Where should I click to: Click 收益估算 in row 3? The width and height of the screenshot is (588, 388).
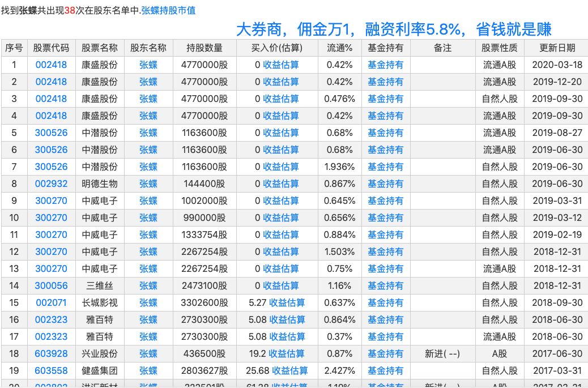[281, 99]
